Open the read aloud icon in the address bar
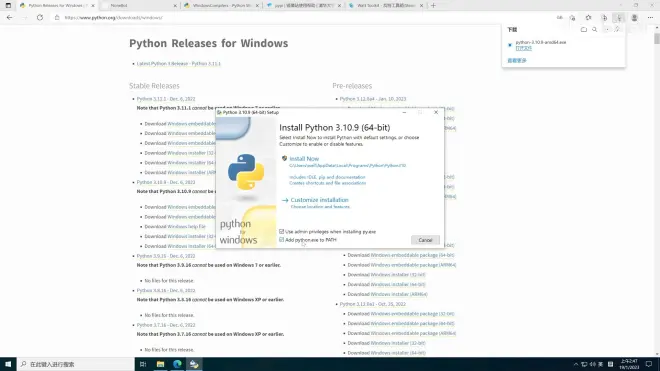 point(559,18)
